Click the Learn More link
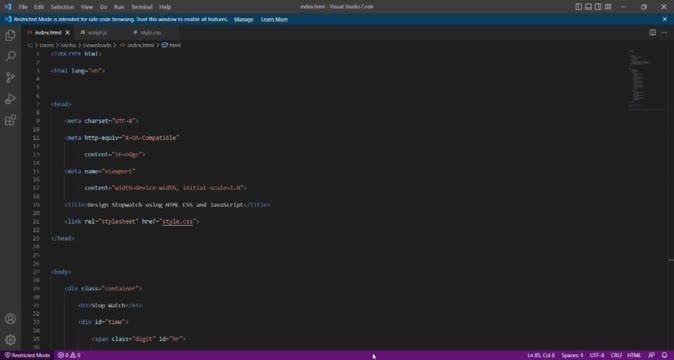674x360 pixels. [274, 19]
